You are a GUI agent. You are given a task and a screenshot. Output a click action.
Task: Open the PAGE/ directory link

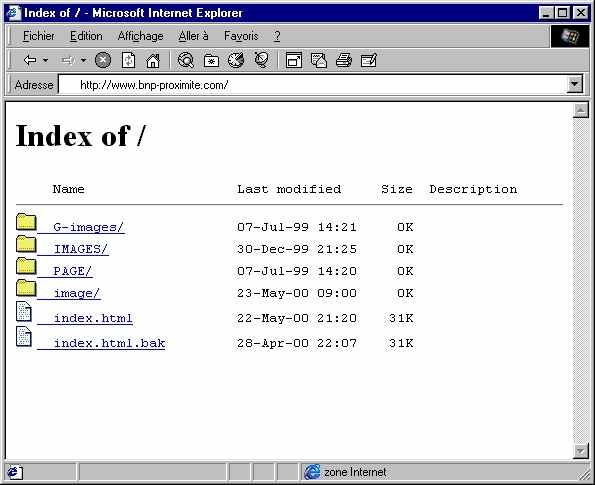(x=72, y=271)
